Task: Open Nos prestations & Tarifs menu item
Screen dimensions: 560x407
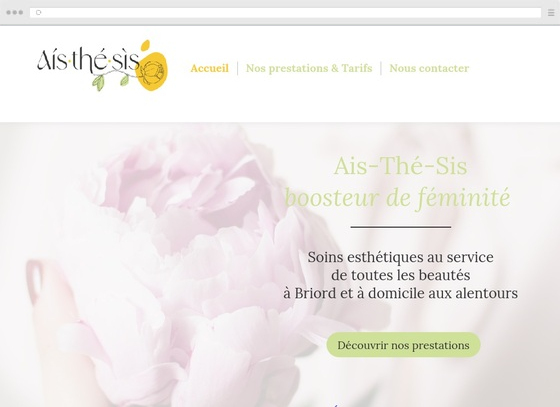Action: pos(309,68)
